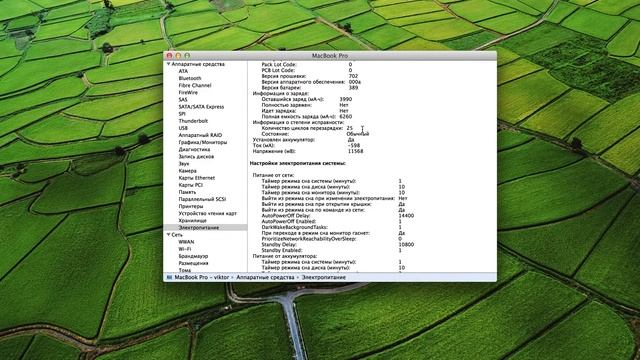Show Память information
Image resolution: width=640 pixels, height=360 pixels.
187,192
